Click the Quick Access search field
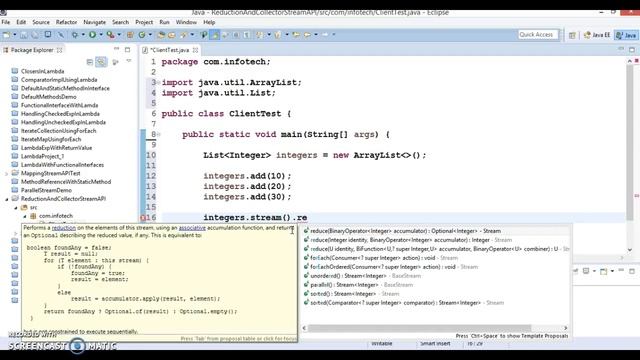 click(x=539, y=35)
